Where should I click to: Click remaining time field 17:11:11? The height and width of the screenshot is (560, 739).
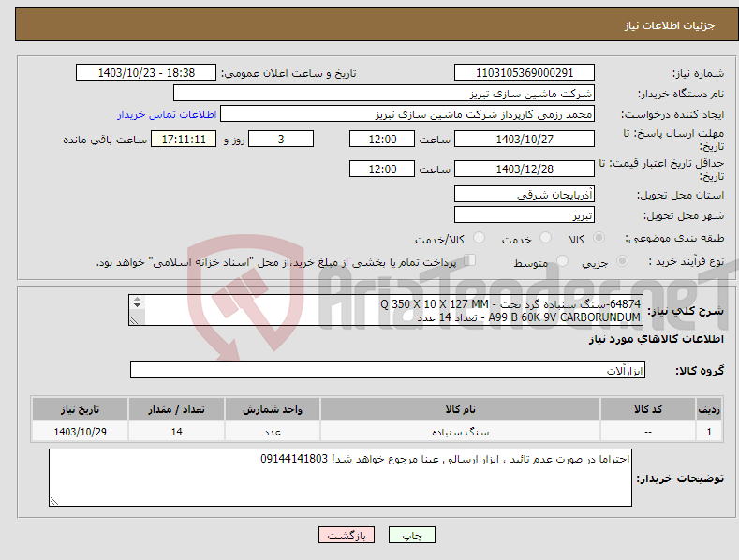184,139
